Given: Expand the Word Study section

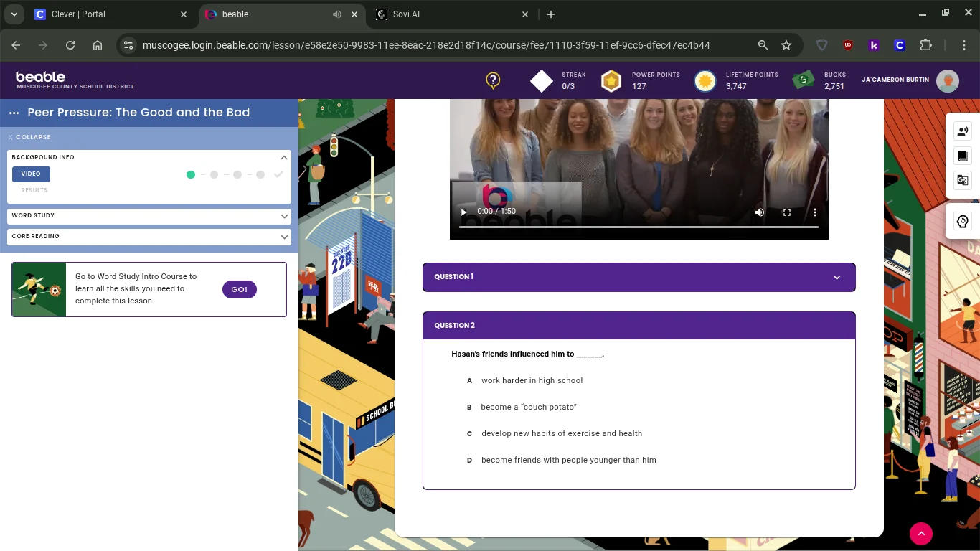Looking at the screenshot, I should [149, 215].
